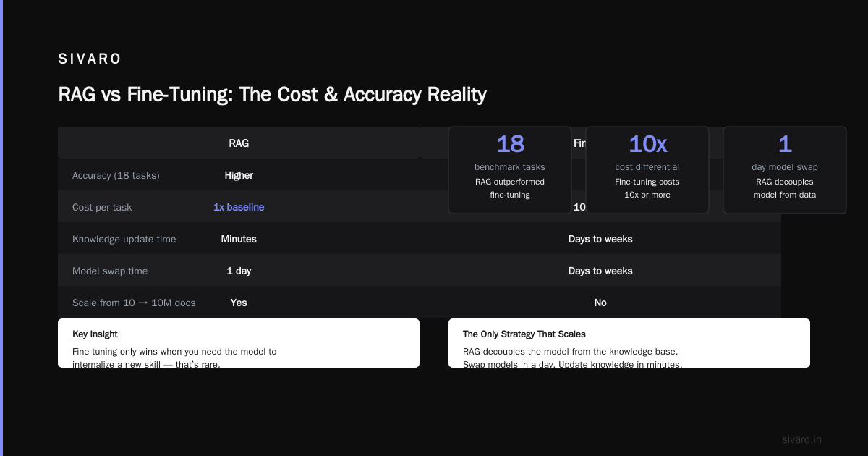
Task: Select the 'Fine-tuning only wins' paragraph
Action: tap(174, 358)
